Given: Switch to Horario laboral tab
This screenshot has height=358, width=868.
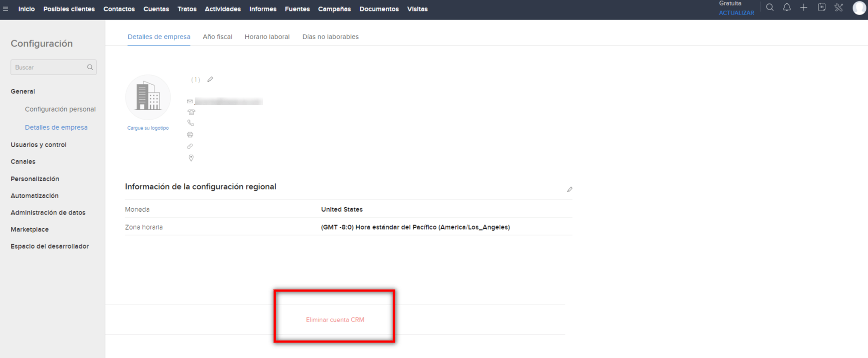Looking at the screenshot, I should point(267,37).
